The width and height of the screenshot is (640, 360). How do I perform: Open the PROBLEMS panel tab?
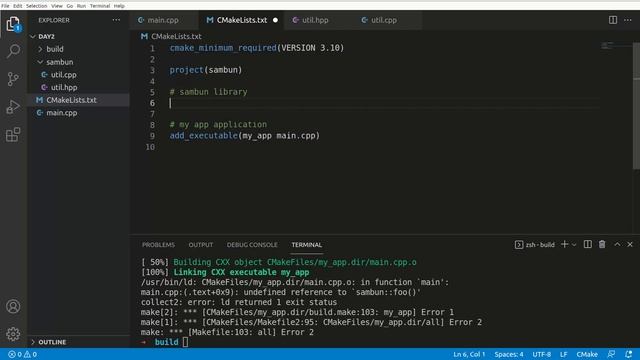coord(158,245)
